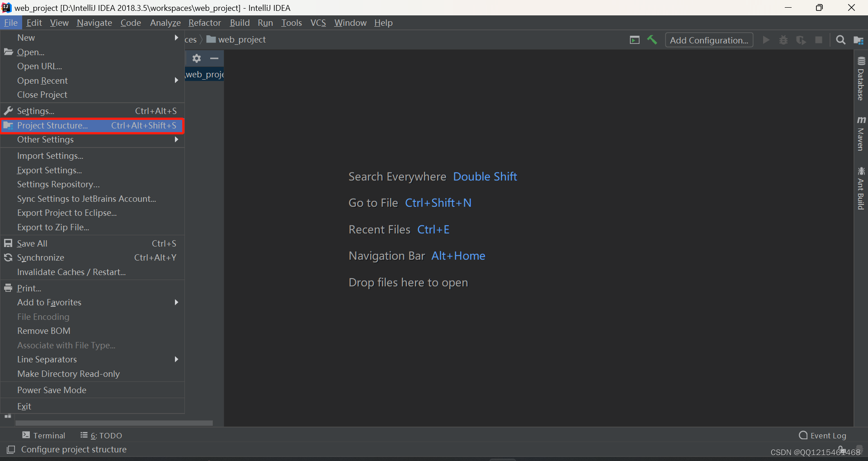Viewport: 868px width, 461px height.
Task: Click the Project Structure toolbar icon
Action: pos(859,40)
